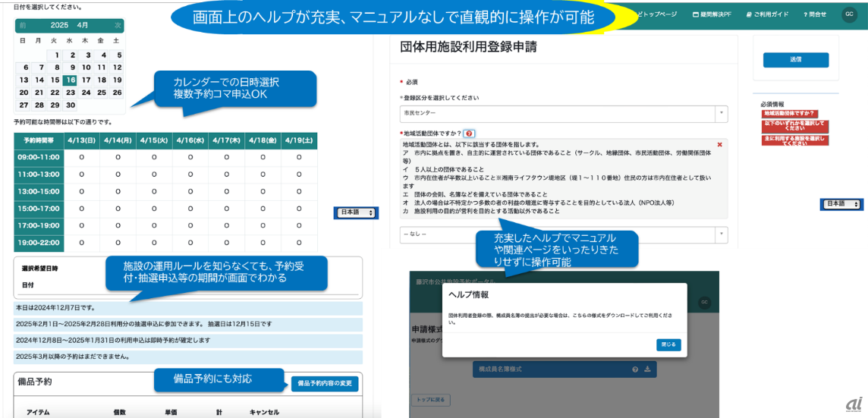Open 日本語 language selector beside time-slot table
Viewport: 868px width, 418px height.
(x=357, y=212)
